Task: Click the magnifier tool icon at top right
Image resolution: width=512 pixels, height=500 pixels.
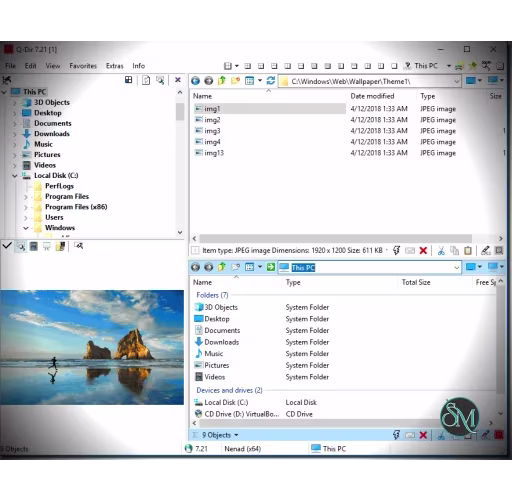Action: tap(486, 66)
